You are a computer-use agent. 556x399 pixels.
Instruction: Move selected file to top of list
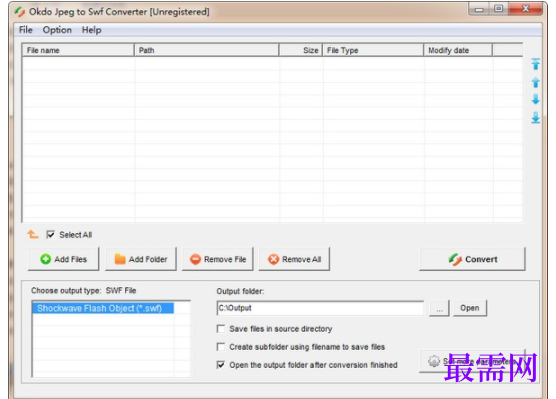click(535, 64)
